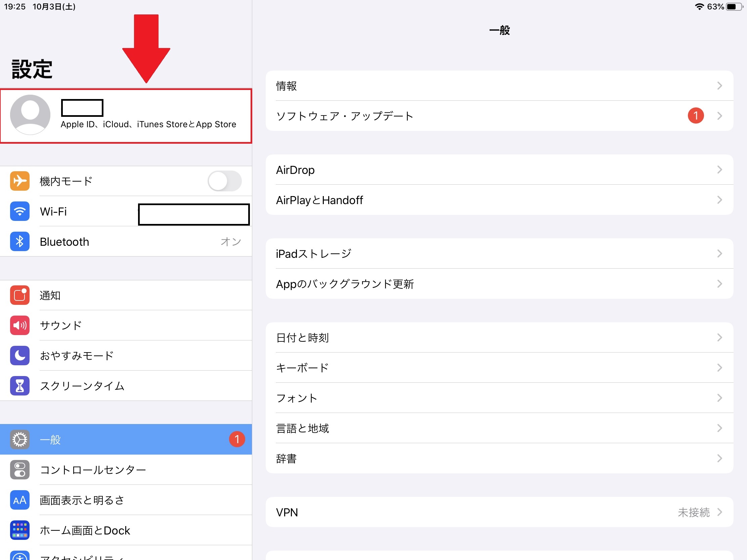
Task: Tap the AirDrop label text
Action: point(295,170)
